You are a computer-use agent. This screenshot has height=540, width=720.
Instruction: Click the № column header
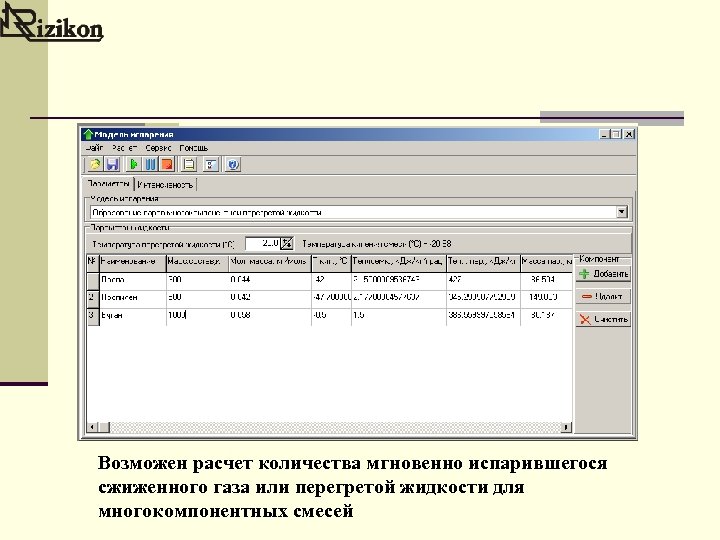(93, 263)
